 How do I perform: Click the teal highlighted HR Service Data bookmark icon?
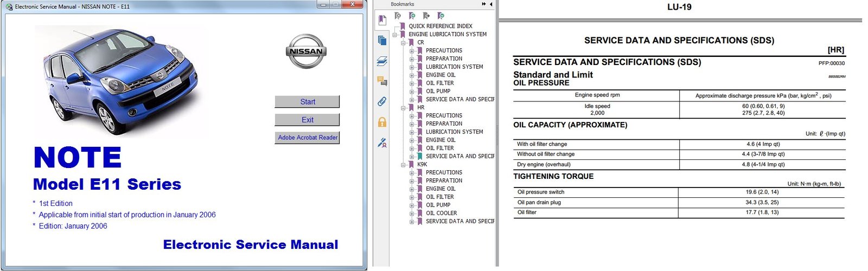coord(419,156)
